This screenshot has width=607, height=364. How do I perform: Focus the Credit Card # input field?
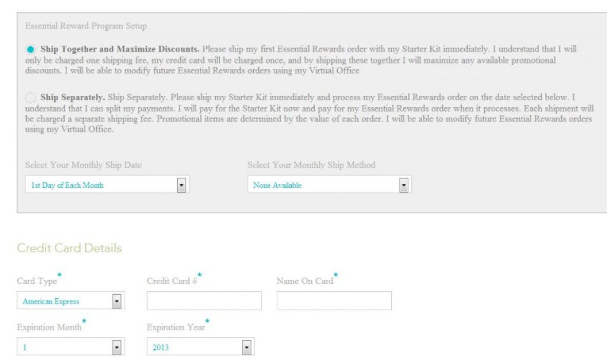[204, 301]
